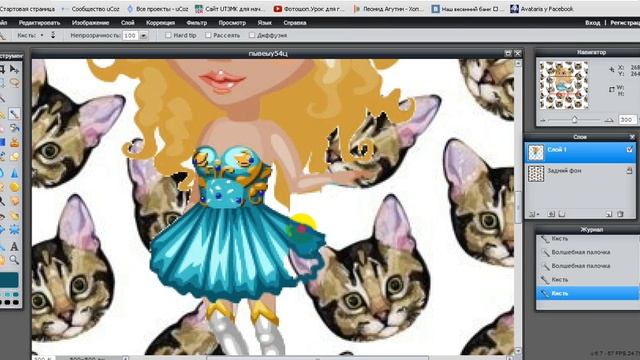This screenshot has height=360, width=640.
Task: Click the navigator preview thumbnail
Action: [564, 85]
